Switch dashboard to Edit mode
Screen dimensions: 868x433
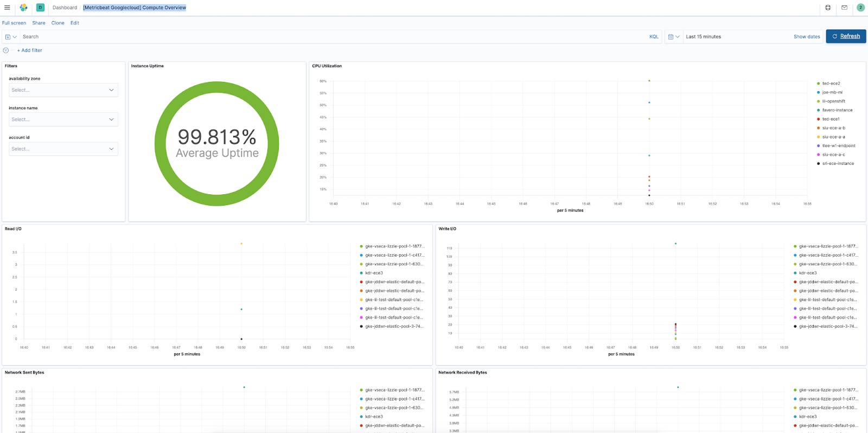[75, 23]
